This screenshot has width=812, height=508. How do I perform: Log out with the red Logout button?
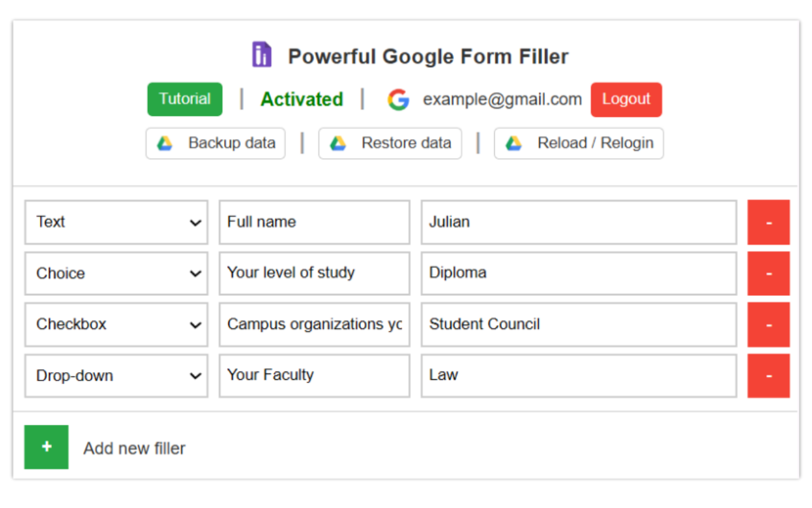click(x=626, y=100)
